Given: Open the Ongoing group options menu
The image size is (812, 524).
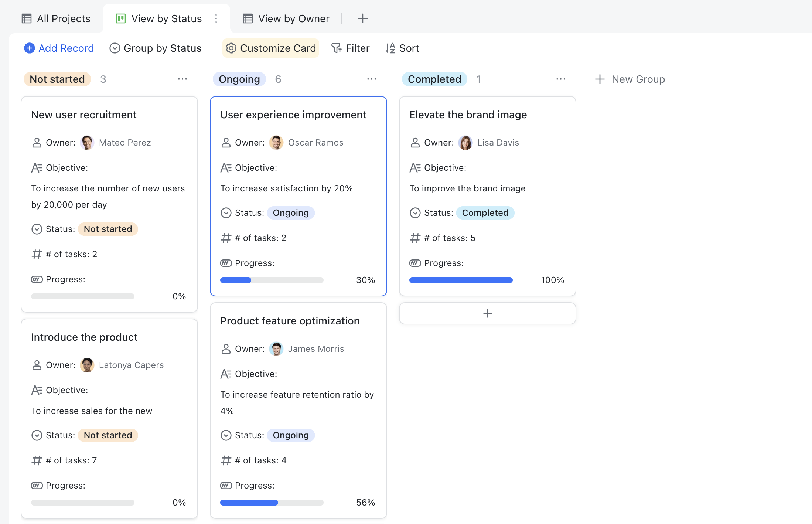Looking at the screenshot, I should coord(371,79).
